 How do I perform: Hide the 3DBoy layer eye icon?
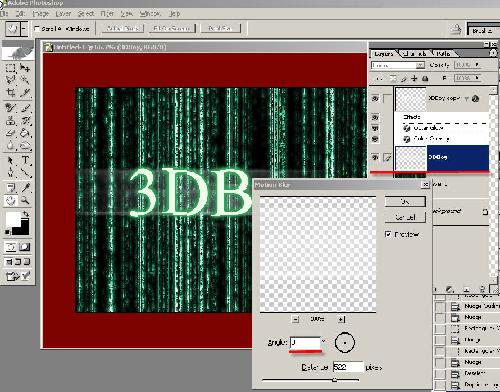376,157
